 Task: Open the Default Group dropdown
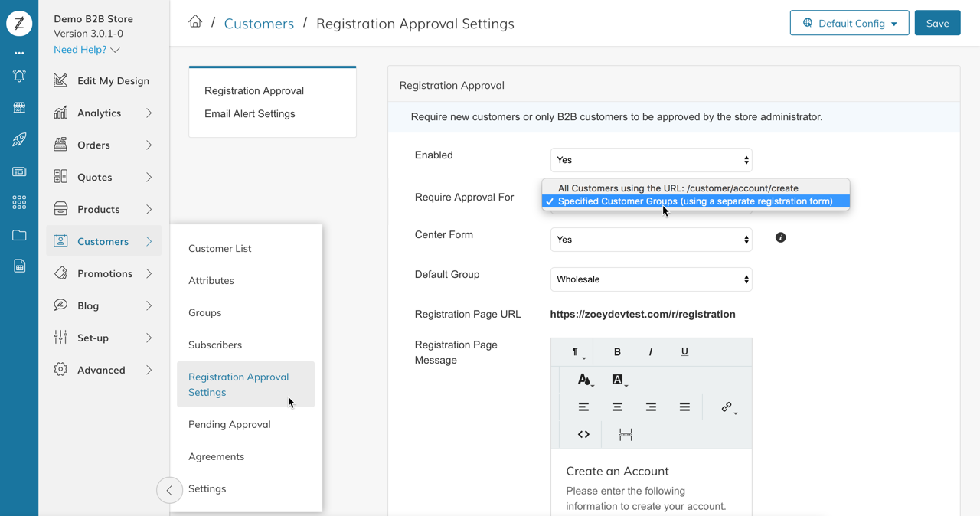point(651,279)
